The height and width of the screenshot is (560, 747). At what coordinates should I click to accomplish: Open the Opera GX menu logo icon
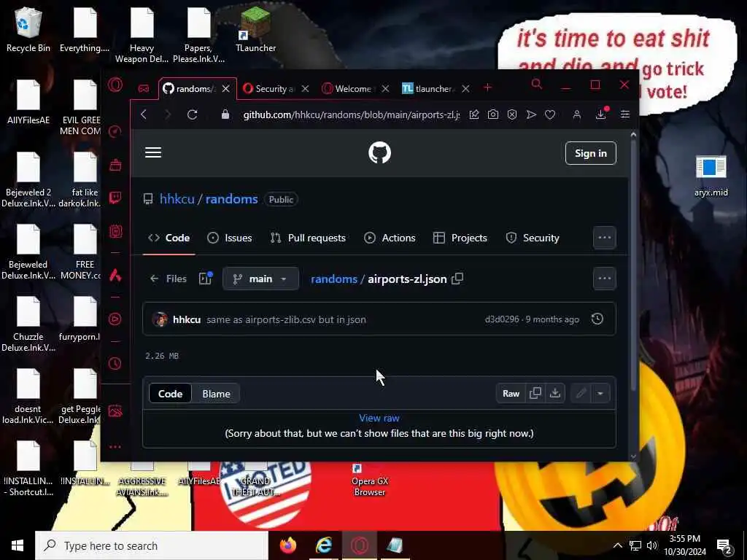pyautogui.click(x=115, y=85)
